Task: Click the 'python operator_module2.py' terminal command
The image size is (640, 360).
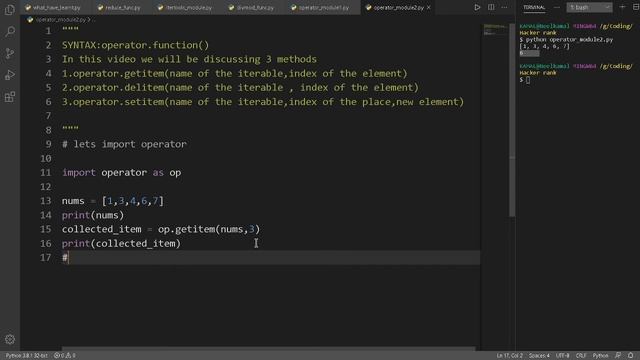Action: point(569,40)
